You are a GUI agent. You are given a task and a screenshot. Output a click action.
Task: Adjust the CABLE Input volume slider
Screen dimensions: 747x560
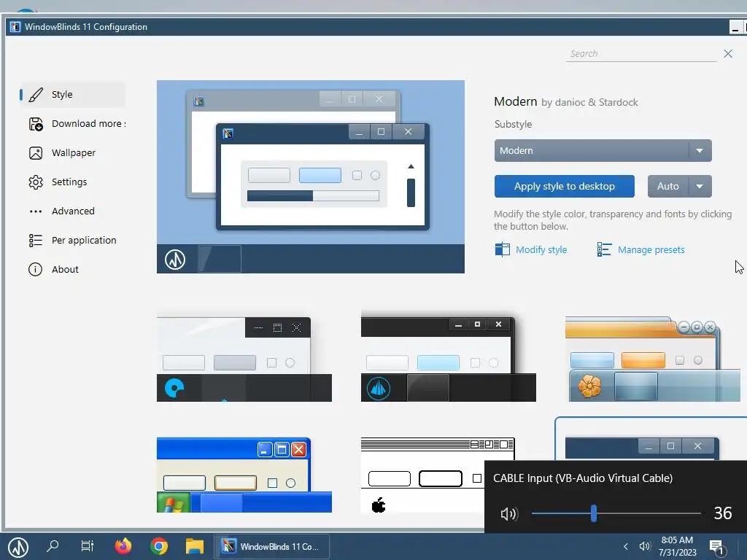(616, 513)
